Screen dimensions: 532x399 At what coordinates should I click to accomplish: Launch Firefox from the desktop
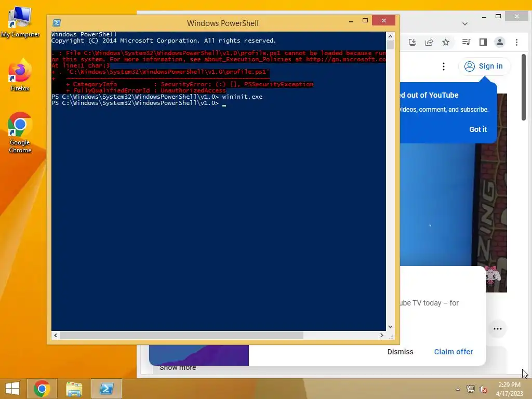coord(20,75)
